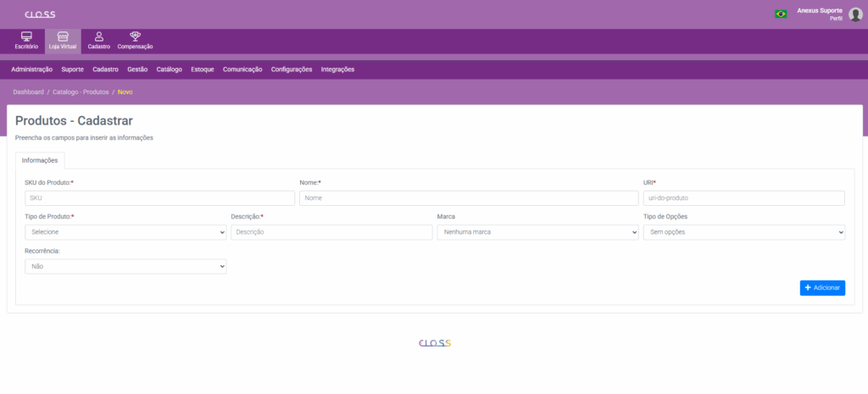Open the Marca dropdown

[x=538, y=232]
